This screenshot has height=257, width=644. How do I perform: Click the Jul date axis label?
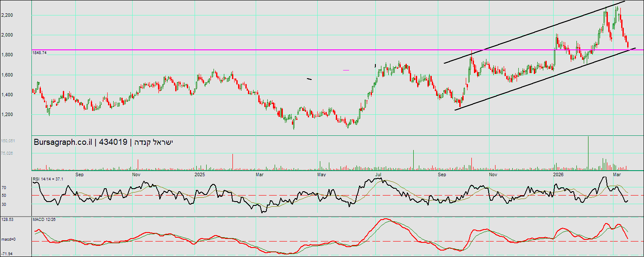[378, 175]
